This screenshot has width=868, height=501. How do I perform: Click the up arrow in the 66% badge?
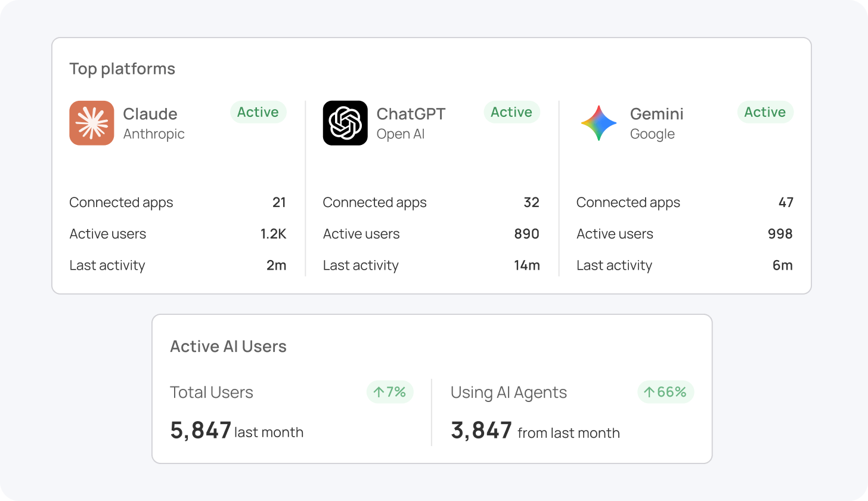tap(649, 392)
